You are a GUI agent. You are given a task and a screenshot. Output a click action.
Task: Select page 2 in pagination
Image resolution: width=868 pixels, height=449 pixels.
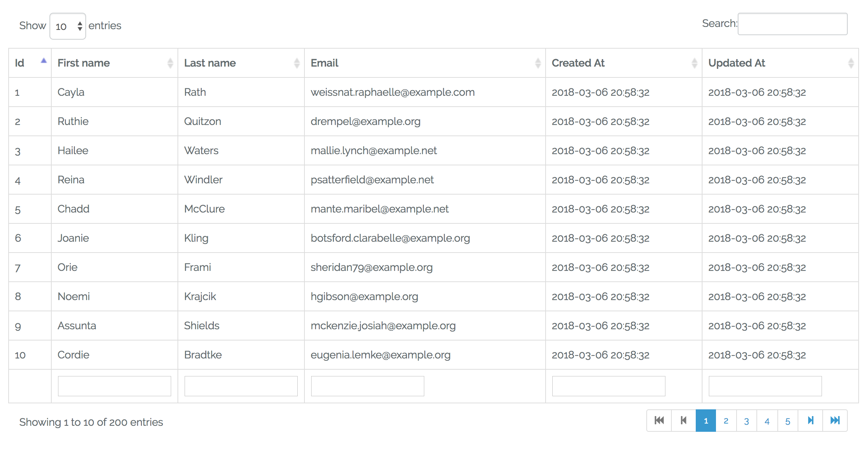726,422
